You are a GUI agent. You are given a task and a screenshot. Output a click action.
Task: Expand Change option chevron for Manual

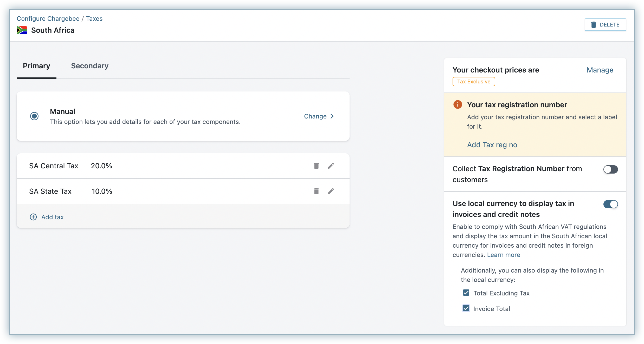point(332,116)
